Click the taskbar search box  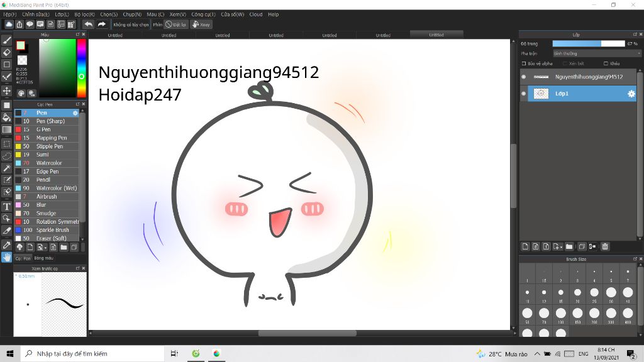click(92, 353)
